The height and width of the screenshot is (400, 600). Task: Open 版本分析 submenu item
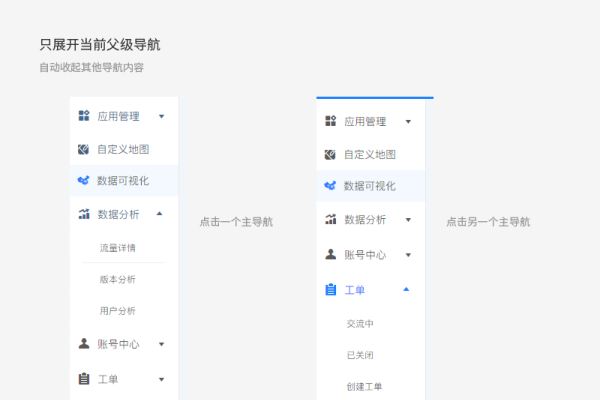tap(117, 279)
